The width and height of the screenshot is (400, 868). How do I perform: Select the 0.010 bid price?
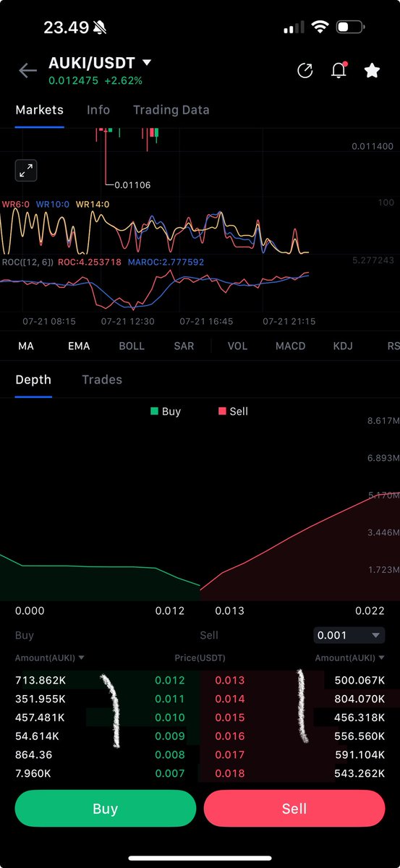170,718
